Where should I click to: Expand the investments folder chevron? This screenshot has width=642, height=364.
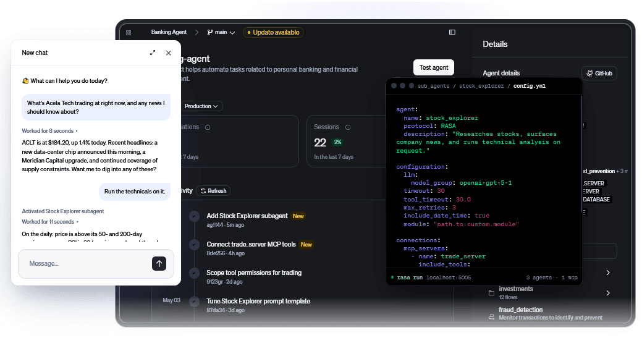pos(608,293)
